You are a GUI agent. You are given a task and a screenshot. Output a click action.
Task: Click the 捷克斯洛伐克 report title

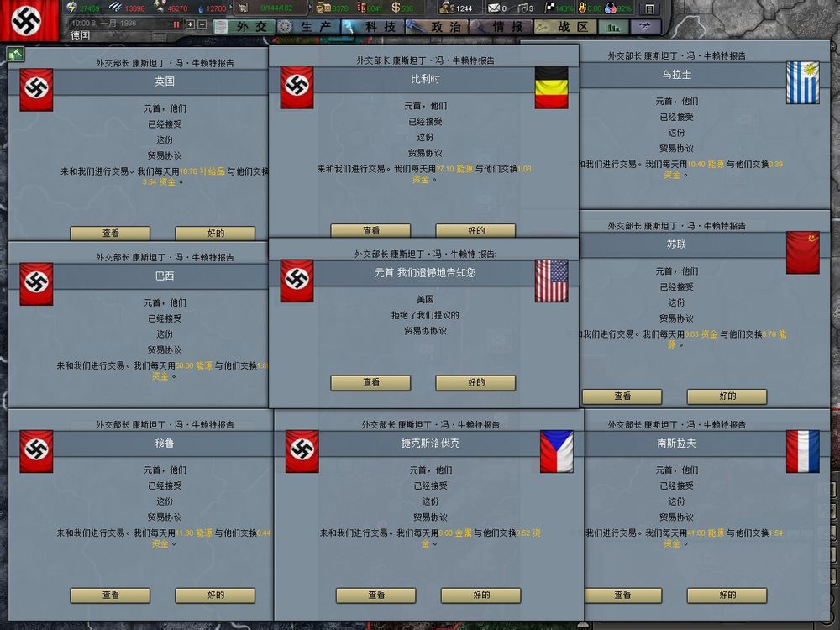[430, 444]
